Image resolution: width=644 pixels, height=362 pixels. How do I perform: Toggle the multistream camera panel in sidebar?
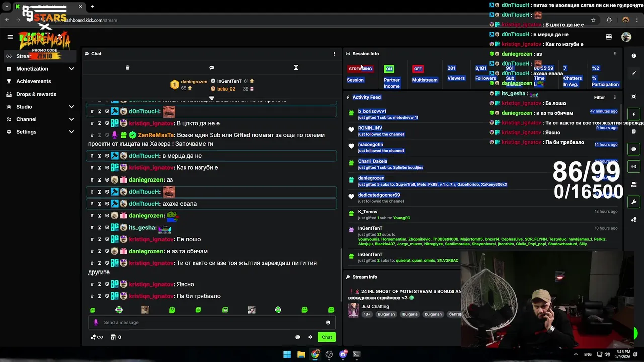634,184
